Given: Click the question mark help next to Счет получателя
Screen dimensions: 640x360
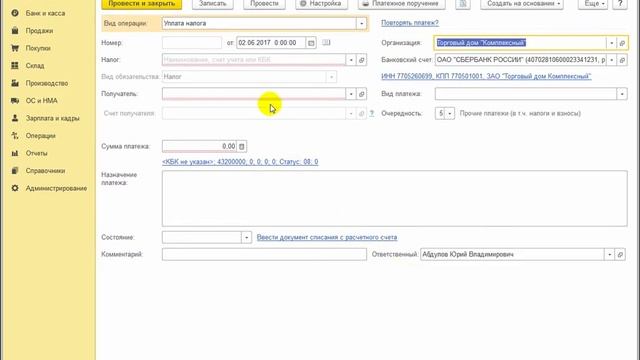Looking at the screenshot, I should point(371,113).
